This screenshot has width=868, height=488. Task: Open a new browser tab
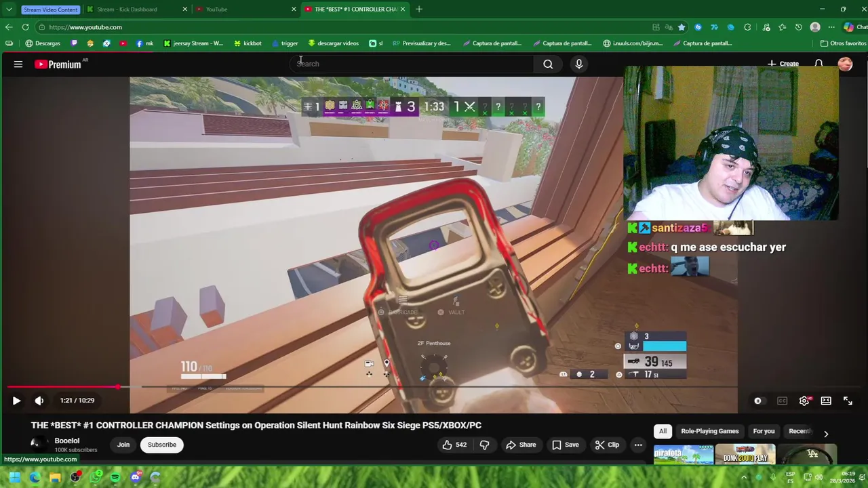click(419, 9)
